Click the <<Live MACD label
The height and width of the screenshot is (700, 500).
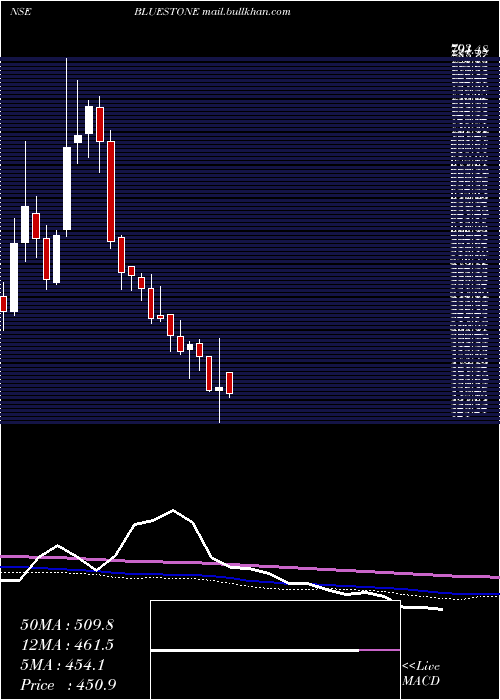pos(421,674)
